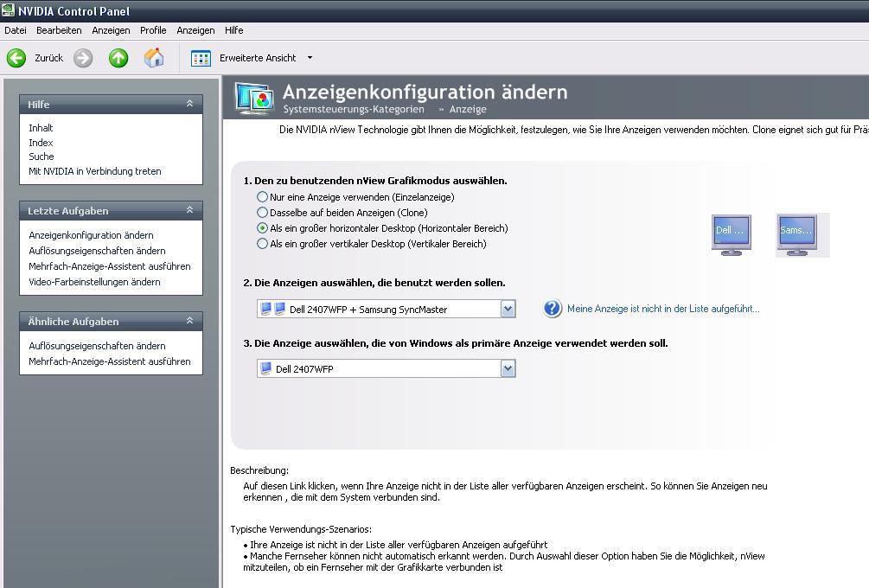
Task: Click 'Anzeigenkonfiguration ändern' in Letzte Aufgaben
Action: (91, 235)
